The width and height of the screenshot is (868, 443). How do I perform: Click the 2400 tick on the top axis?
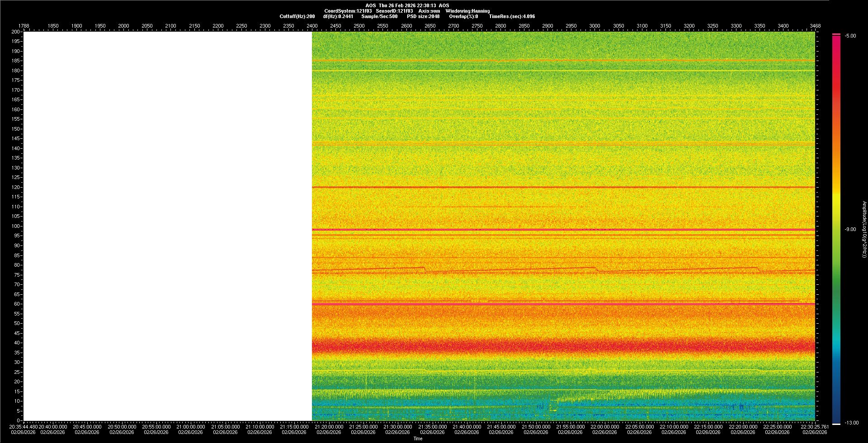(312, 26)
